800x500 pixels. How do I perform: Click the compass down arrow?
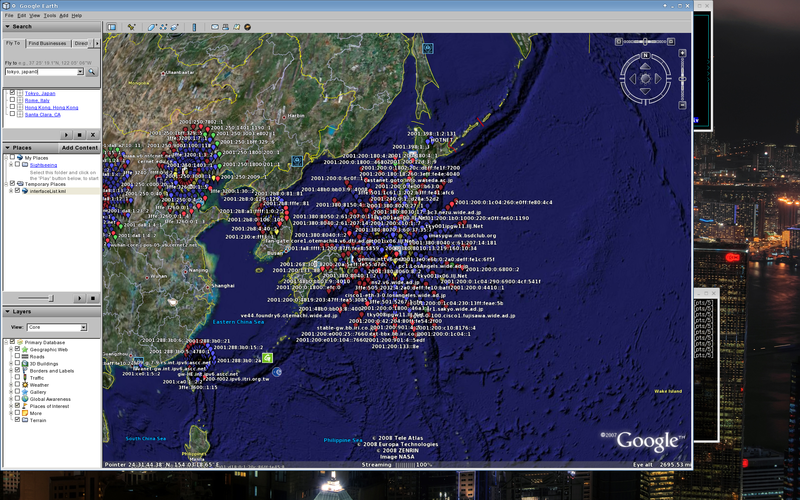click(x=645, y=91)
